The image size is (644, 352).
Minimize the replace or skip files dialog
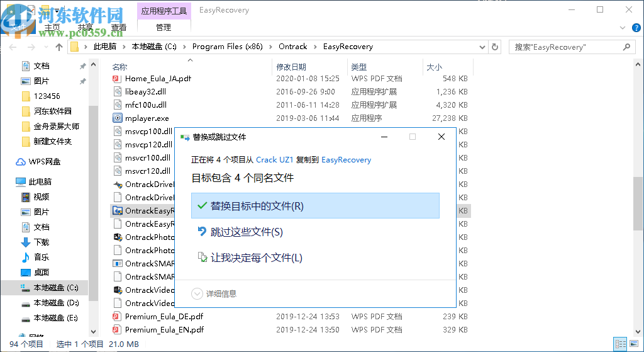tap(384, 137)
